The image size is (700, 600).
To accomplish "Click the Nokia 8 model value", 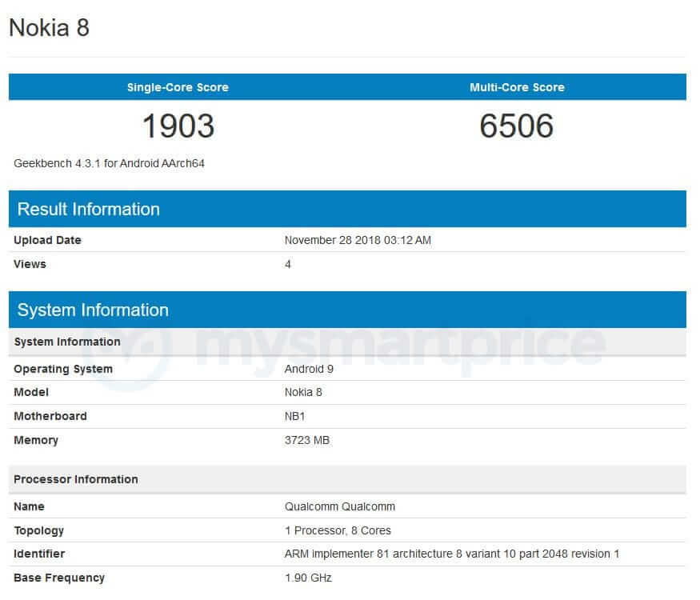I will (303, 392).
